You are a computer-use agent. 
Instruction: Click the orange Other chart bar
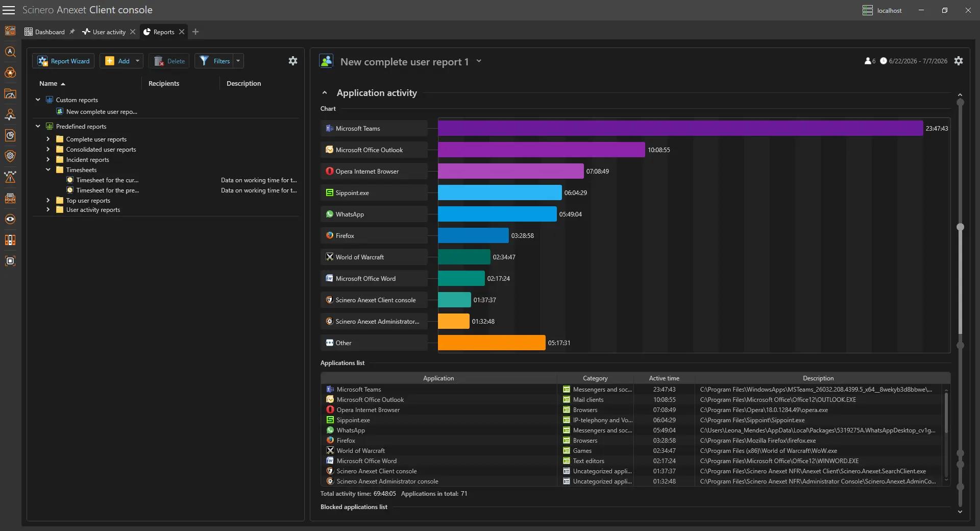pyautogui.click(x=492, y=343)
